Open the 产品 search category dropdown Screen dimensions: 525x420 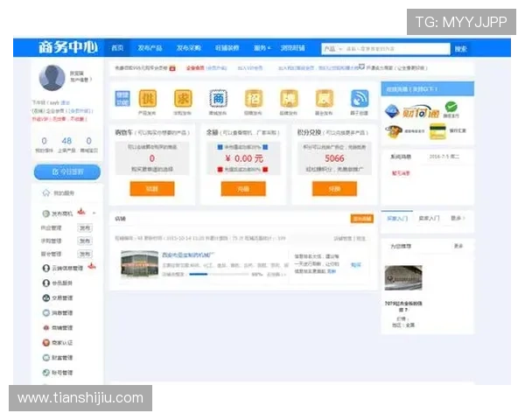(x=332, y=49)
